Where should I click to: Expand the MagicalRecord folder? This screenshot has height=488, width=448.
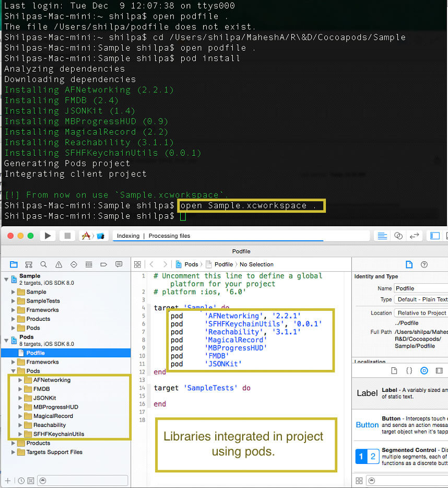tap(20, 416)
